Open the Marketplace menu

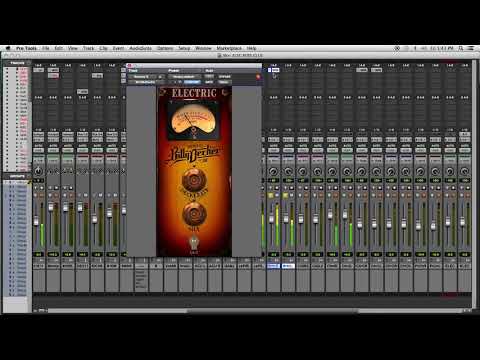click(x=229, y=48)
